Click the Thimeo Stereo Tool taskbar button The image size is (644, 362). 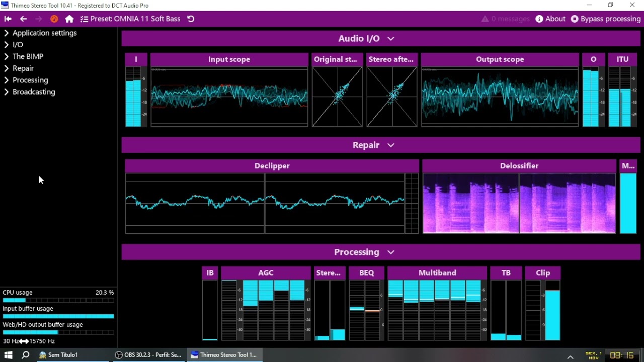click(x=224, y=355)
